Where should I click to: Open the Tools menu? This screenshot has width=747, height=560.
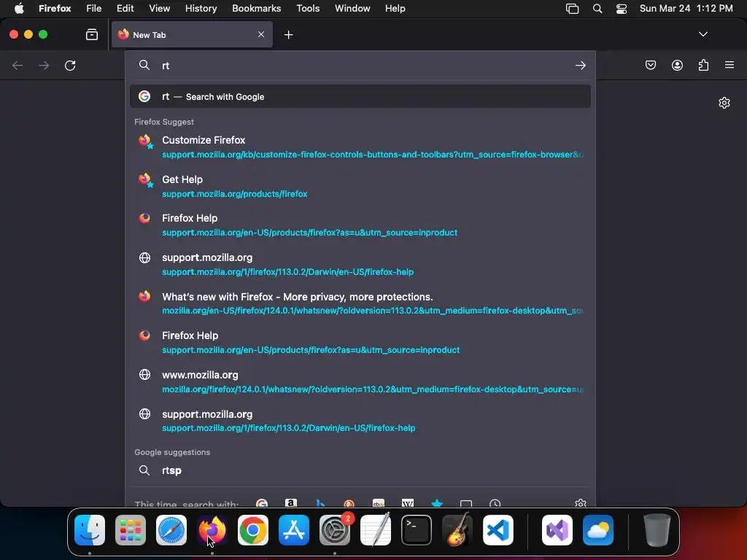(308, 8)
